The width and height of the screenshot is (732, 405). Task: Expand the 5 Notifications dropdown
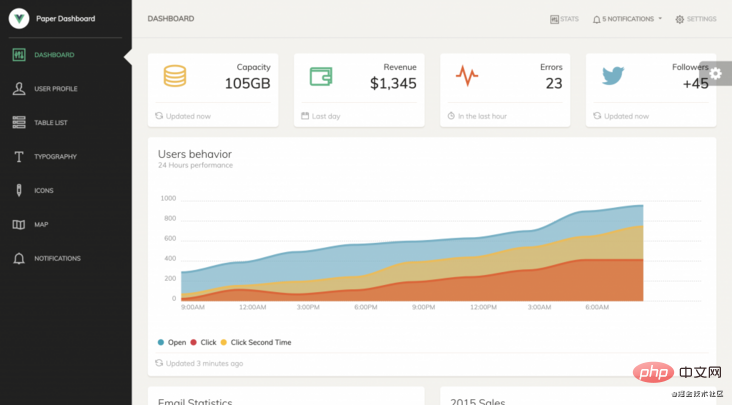pos(627,19)
